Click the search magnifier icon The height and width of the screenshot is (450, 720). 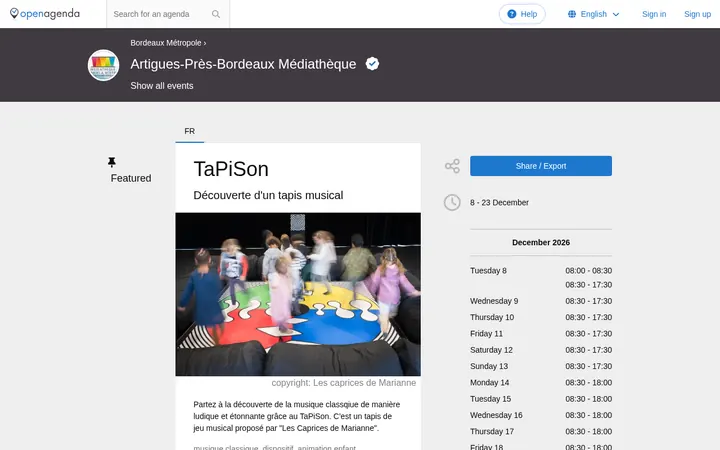coord(216,14)
